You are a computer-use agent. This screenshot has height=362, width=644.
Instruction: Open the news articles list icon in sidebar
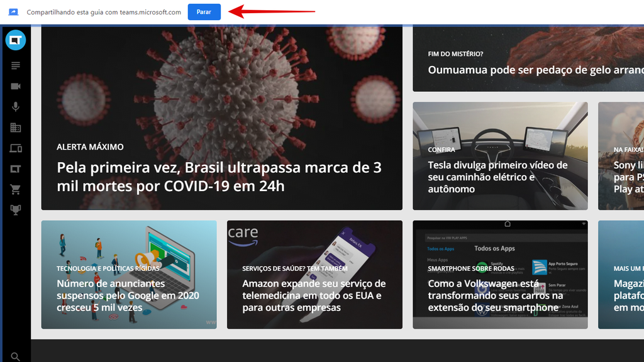[16, 65]
